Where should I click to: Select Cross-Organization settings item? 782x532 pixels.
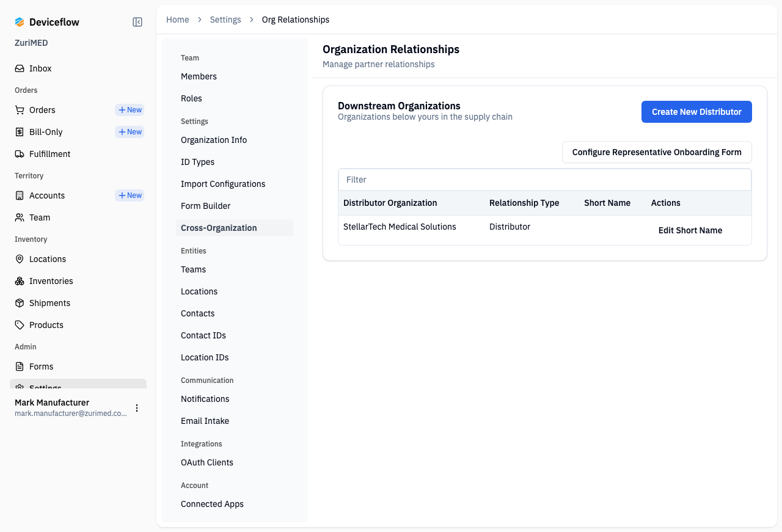point(235,228)
